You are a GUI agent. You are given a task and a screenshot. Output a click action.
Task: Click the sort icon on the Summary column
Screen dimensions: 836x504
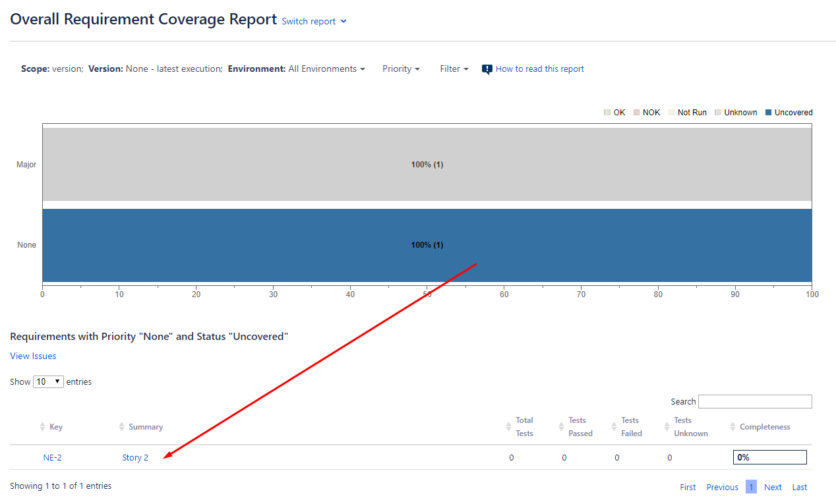[x=121, y=426]
